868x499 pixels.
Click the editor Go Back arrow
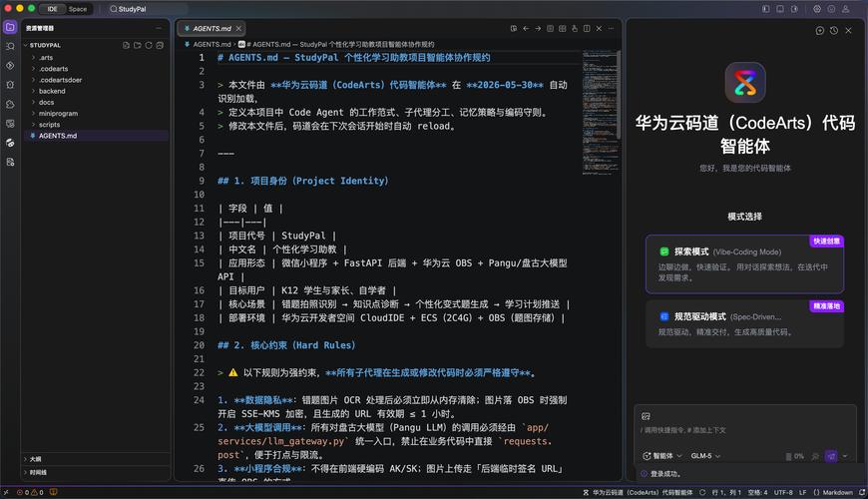tap(526, 28)
